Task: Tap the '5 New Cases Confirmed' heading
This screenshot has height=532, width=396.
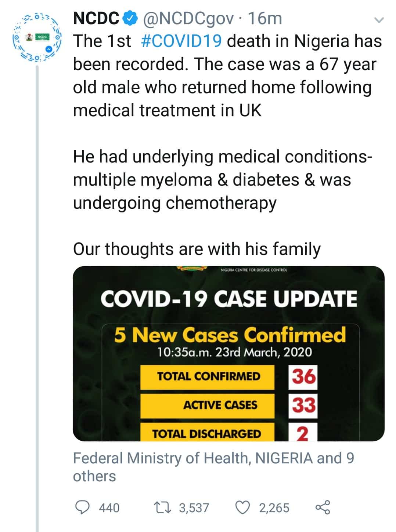Action: tap(230, 335)
